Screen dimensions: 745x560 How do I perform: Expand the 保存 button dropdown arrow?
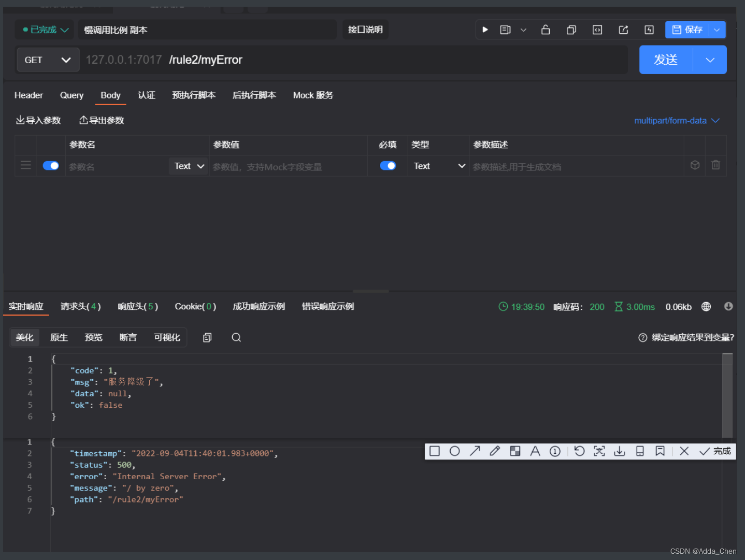pyautogui.click(x=717, y=30)
